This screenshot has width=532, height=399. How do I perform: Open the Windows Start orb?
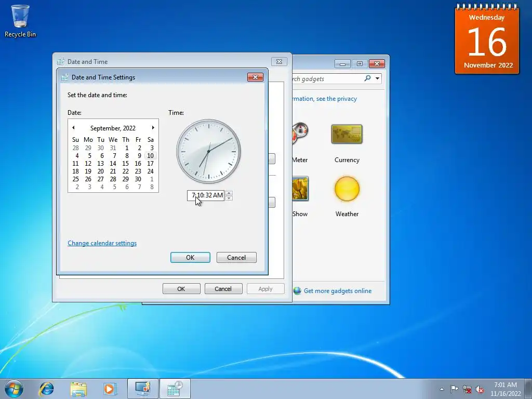tap(14, 389)
